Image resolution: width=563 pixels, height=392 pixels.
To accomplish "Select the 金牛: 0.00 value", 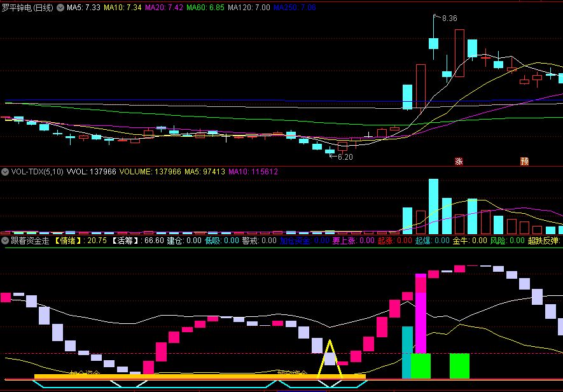I will (470, 241).
